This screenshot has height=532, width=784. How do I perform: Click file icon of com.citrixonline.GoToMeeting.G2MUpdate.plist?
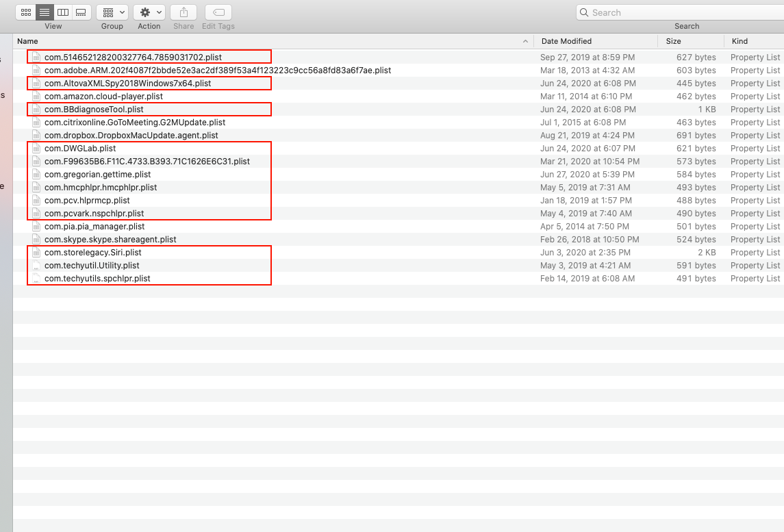[x=36, y=122]
